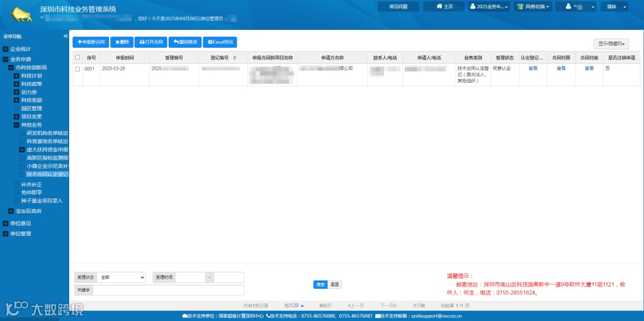Open 研发机构名单核定 in the sidebar
644x321 pixels.
click(47, 133)
